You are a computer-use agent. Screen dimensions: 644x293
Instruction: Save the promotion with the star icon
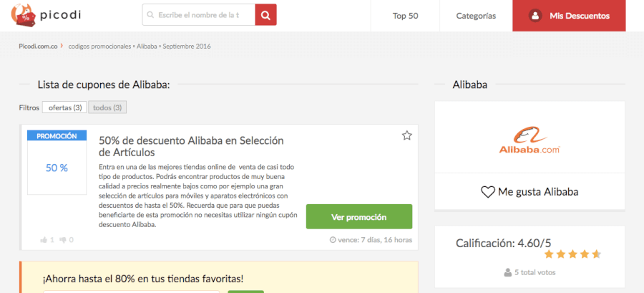[x=406, y=135]
